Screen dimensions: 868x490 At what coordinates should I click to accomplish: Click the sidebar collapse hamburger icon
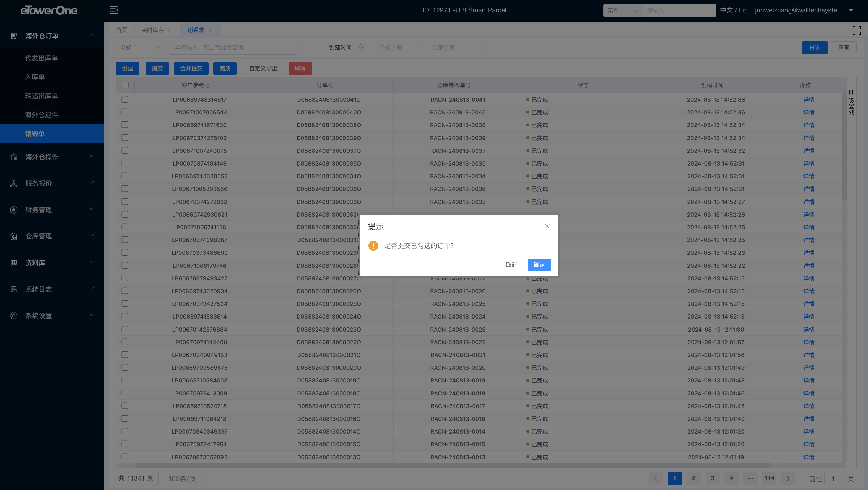114,10
